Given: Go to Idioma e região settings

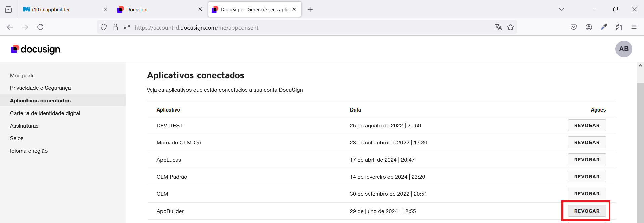Looking at the screenshot, I should click(29, 151).
